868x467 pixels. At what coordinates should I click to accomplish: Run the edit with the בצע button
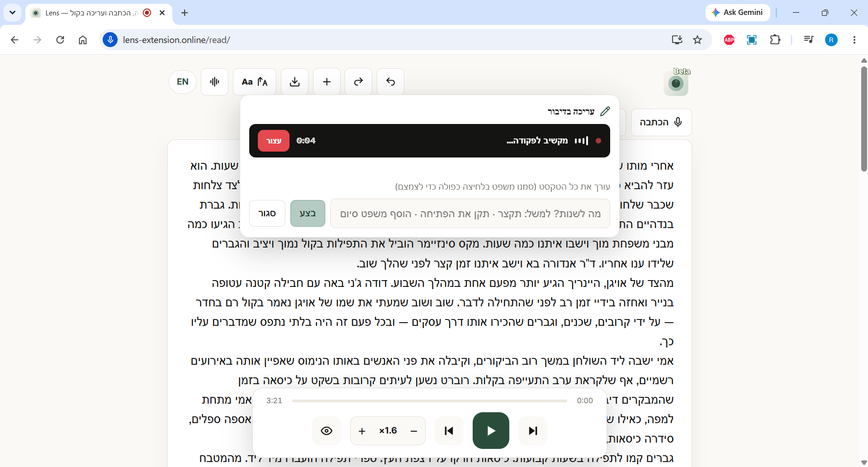tap(308, 213)
